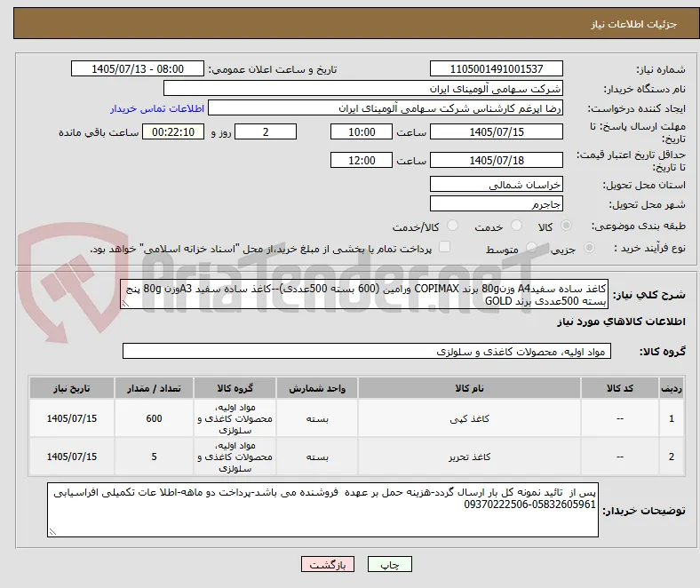Click the ردیف column header
The height and width of the screenshot is (588, 700).
pos(671,388)
